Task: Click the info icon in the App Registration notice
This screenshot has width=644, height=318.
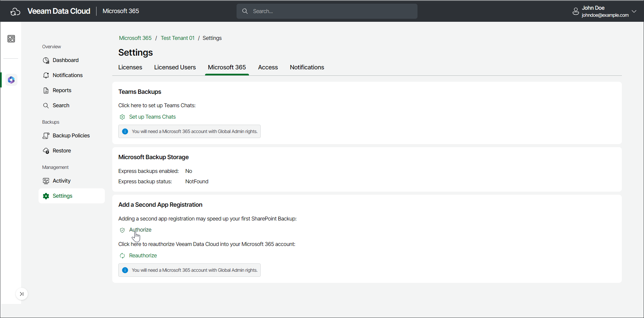Action: [125, 270]
